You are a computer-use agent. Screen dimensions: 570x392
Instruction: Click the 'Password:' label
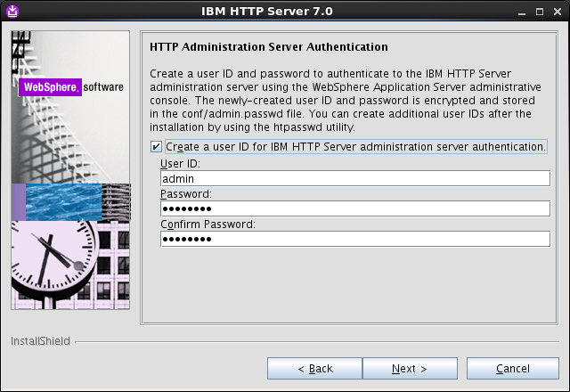(x=186, y=194)
